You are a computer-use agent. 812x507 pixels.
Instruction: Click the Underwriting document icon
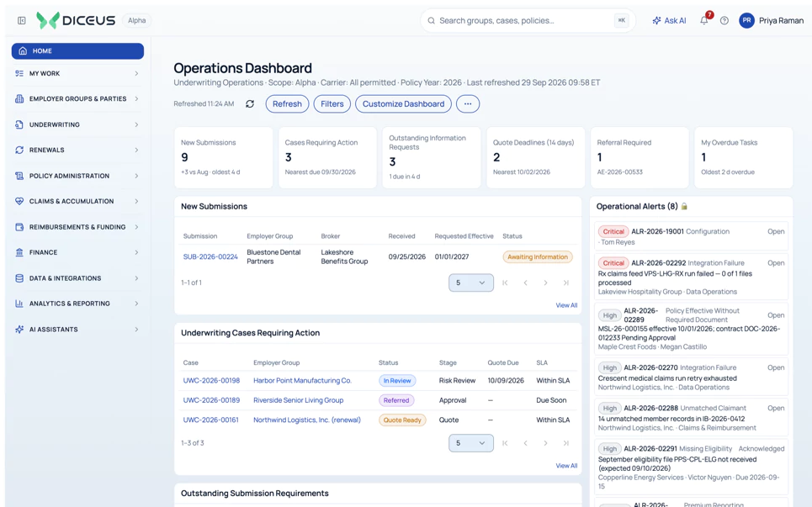tap(19, 124)
